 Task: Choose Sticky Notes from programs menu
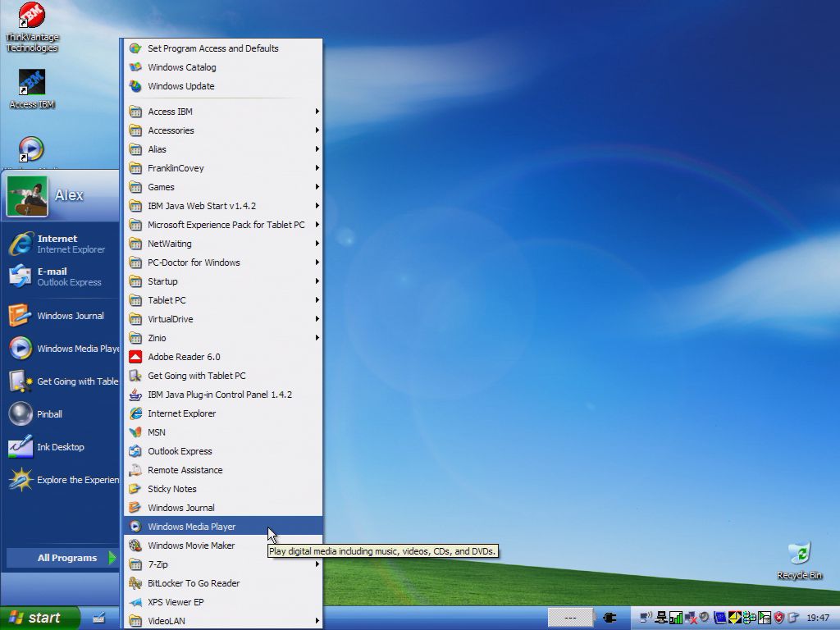point(172,489)
